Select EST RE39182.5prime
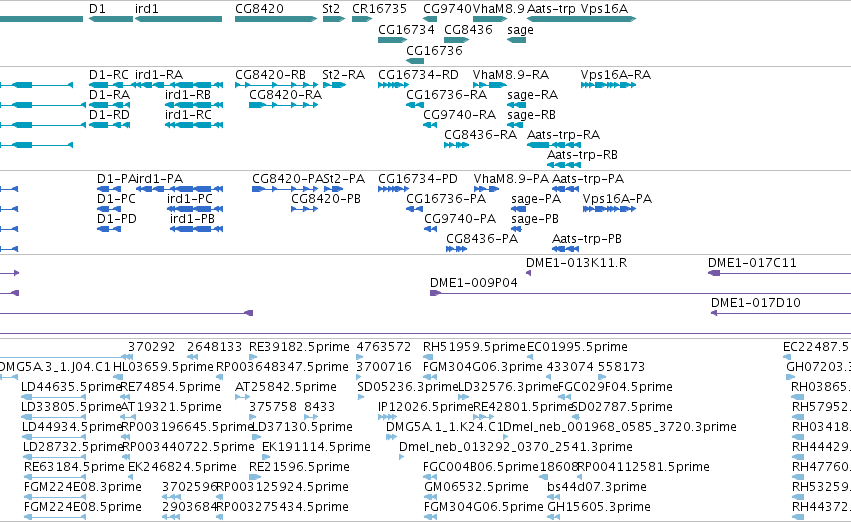The image size is (851, 522). coord(299,347)
